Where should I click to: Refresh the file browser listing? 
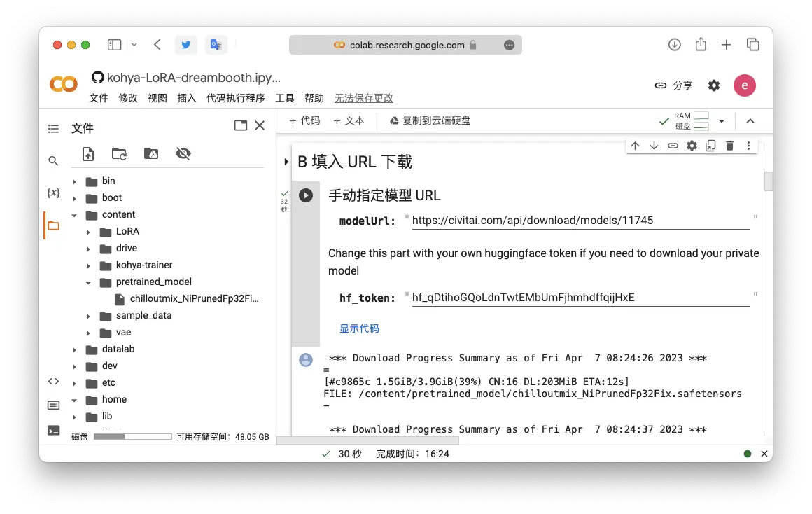click(120, 154)
